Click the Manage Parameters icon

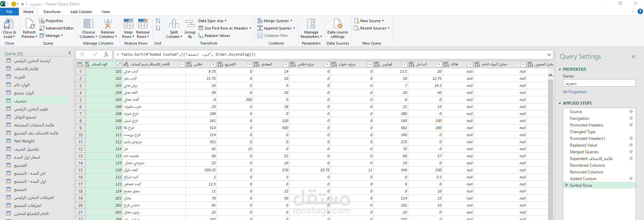[311, 24]
